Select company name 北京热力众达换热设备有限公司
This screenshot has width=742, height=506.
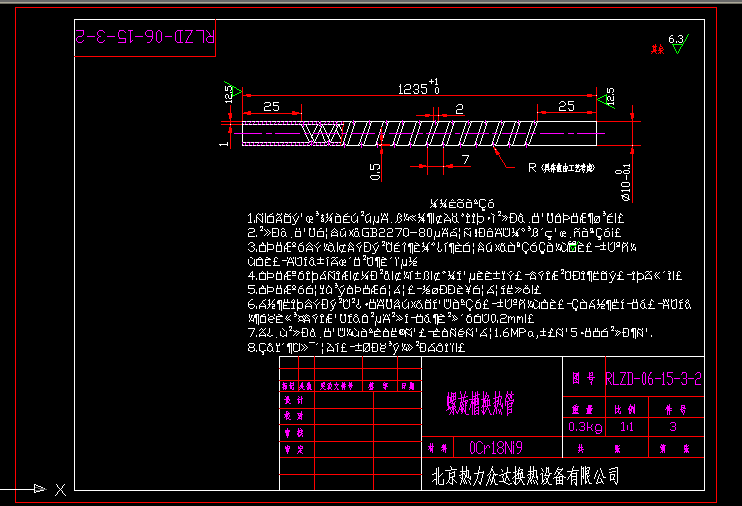[x=525, y=476]
